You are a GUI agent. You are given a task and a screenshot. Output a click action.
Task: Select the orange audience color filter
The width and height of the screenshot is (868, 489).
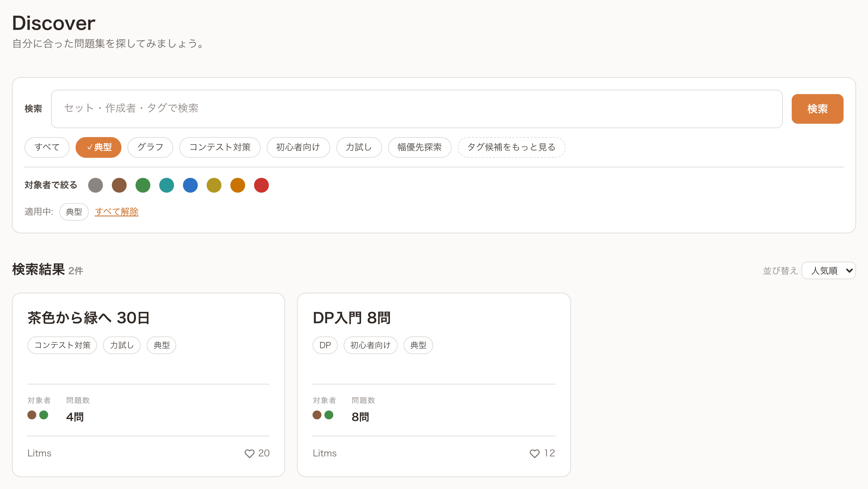pos(238,185)
